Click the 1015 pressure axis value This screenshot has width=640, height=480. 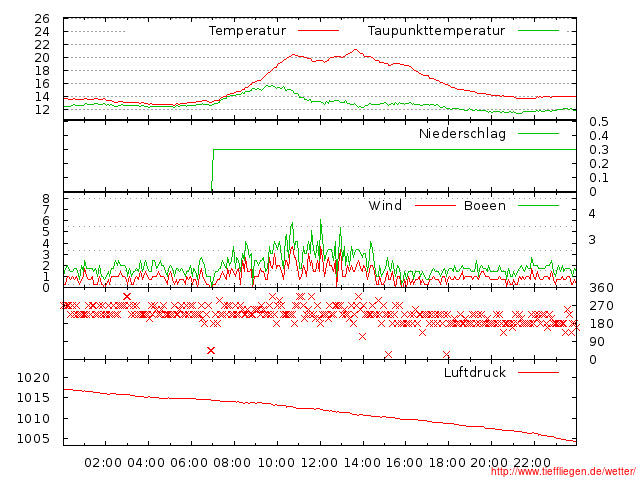click(x=33, y=398)
